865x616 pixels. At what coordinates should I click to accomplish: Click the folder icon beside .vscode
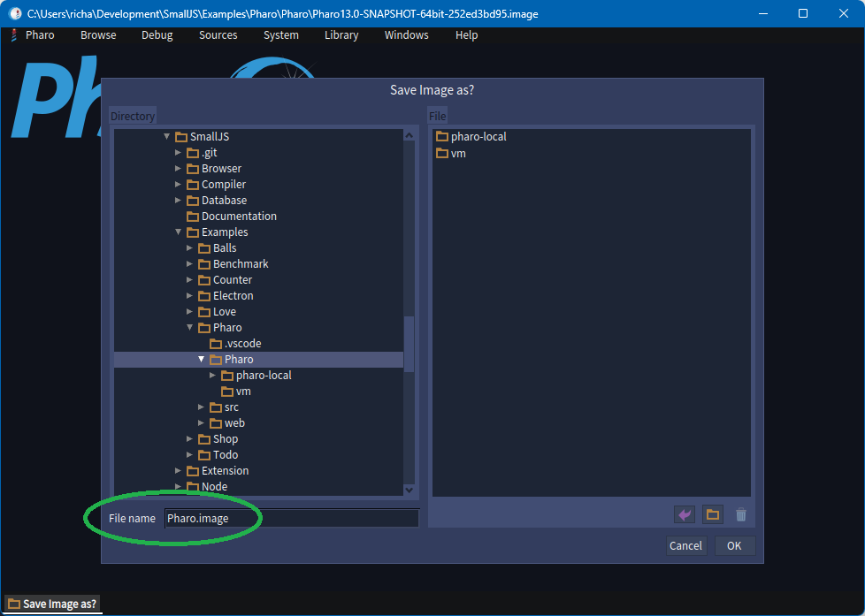pyautogui.click(x=216, y=344)
